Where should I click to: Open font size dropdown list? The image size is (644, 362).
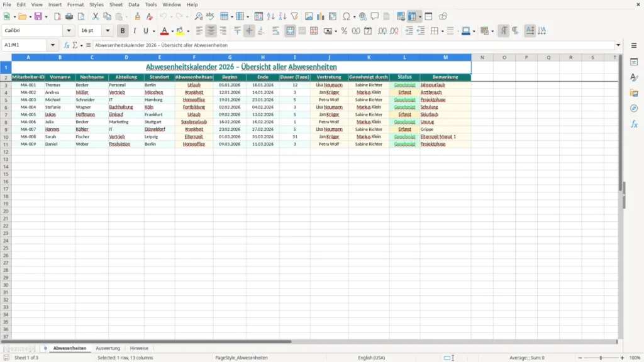(108, 30)
